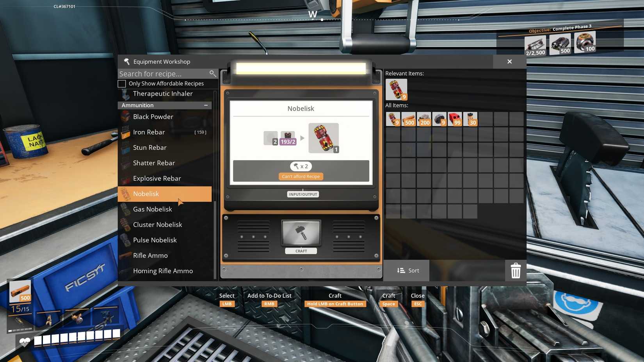
Task: Click the Nobelisk output item in recipe
Action: (324, 138)
